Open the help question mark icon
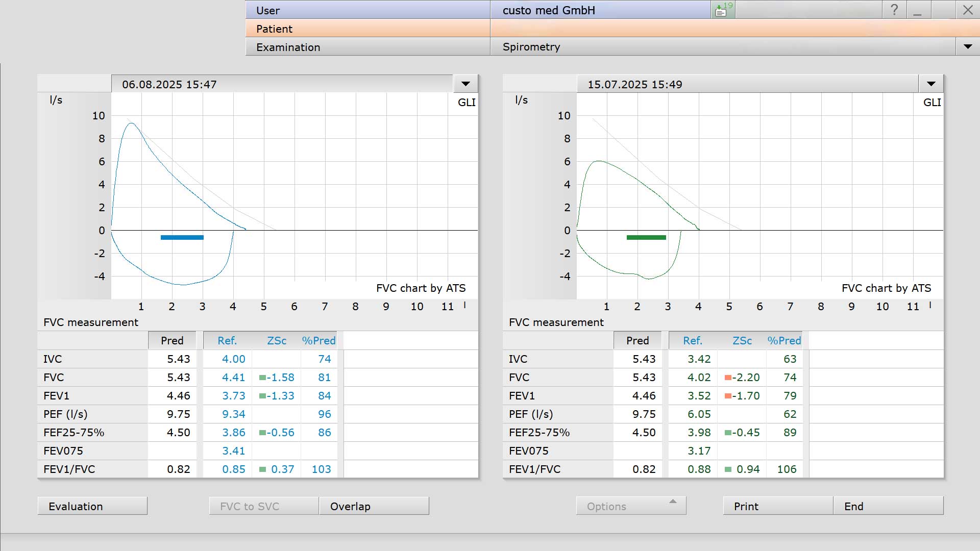The width and height of the screenshot is (980, 551). (894, 10)
